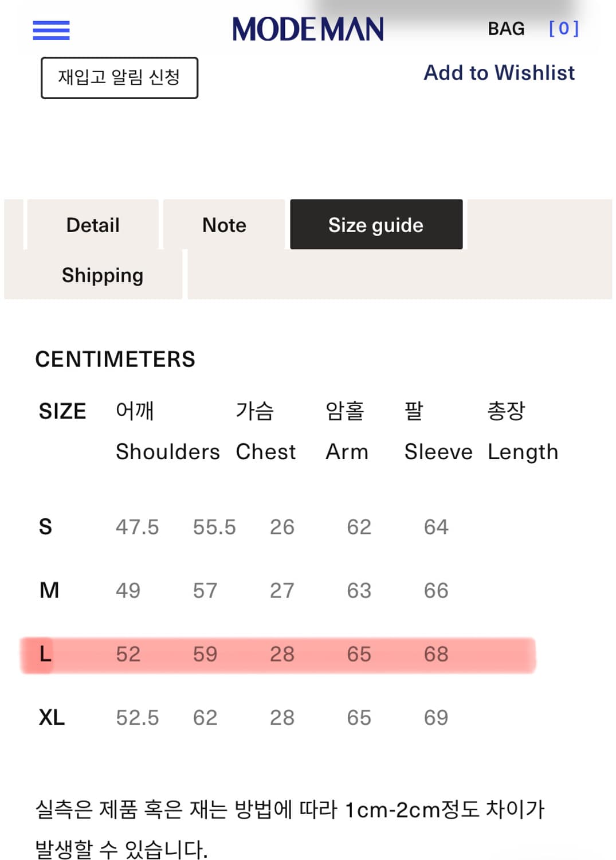Click the Chest column header
The image size is (616, 860).
(265, 452)
